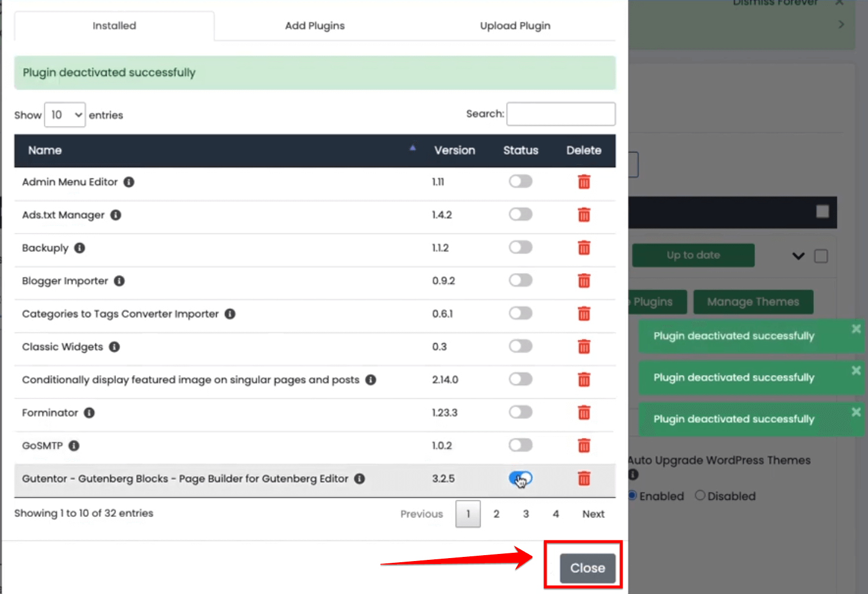Jump to page 4 of plugins

(555, 514)
